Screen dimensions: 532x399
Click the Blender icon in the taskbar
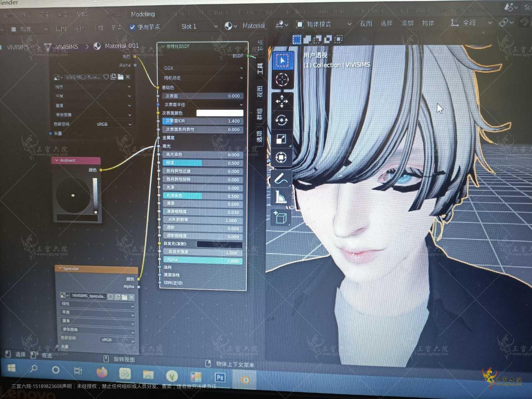point(245,380)
